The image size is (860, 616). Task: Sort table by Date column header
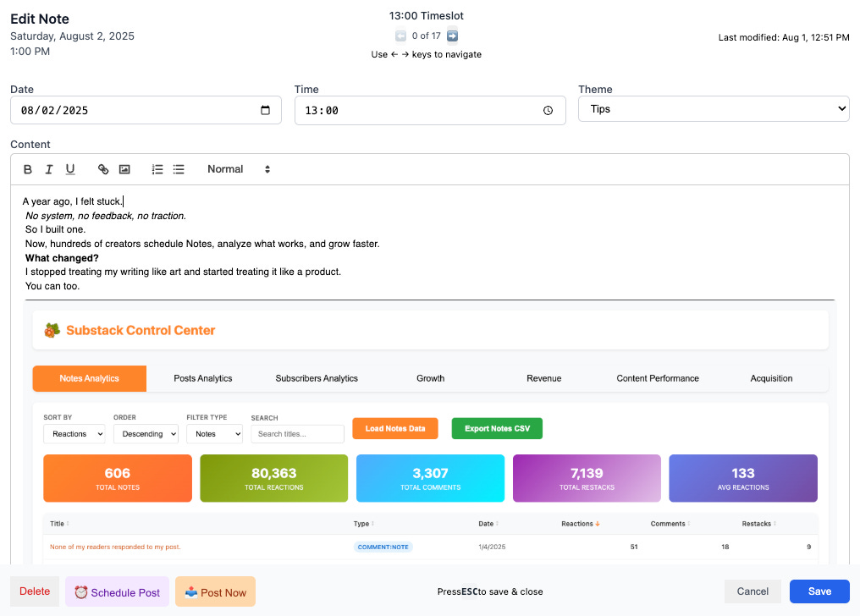pyautogui.click(x=488, y=524)
